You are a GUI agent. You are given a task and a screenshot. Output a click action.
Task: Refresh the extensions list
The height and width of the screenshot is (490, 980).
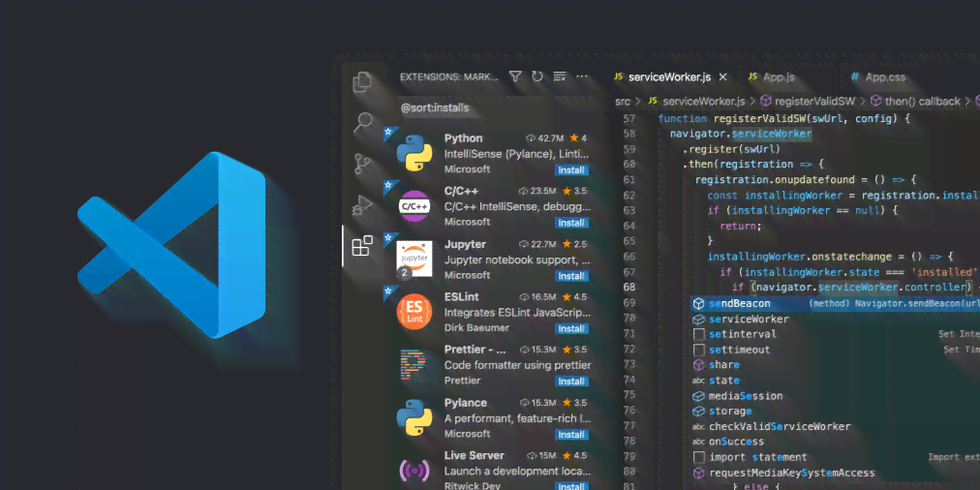537,77
